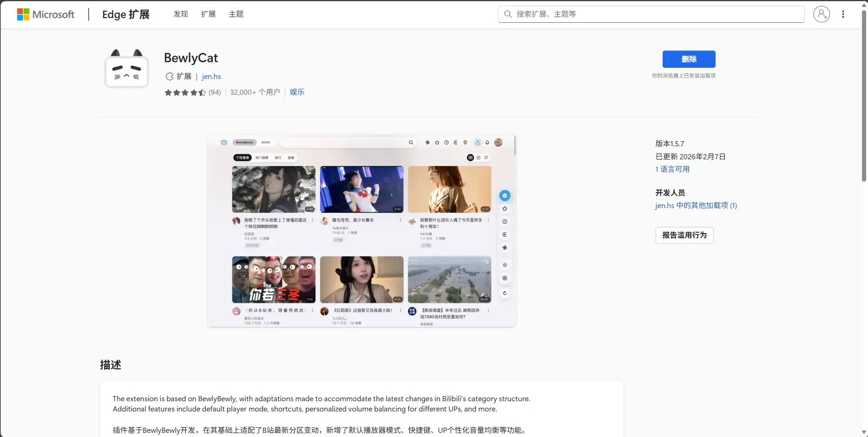Click the BewlyCat preview screenshot

point(362,231)
